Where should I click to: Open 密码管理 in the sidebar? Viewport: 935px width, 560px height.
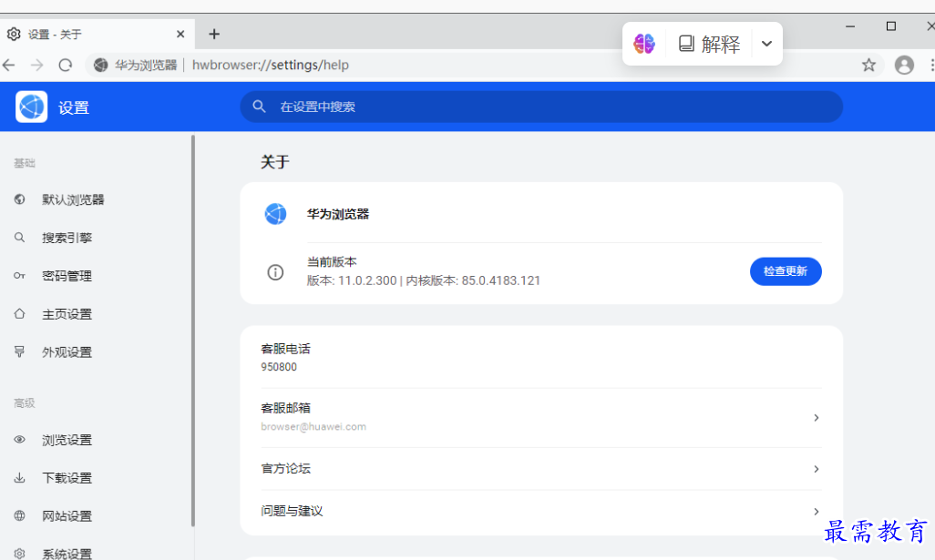click(x=67, y=276)
